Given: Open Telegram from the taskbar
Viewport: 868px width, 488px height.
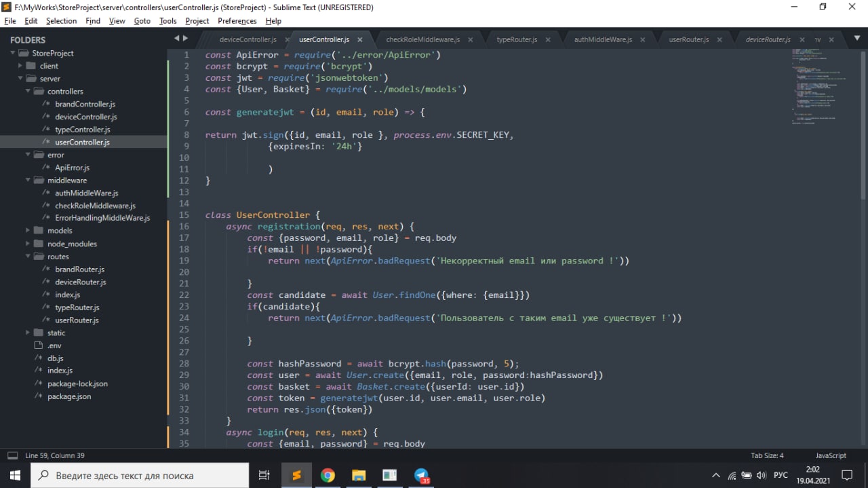Looking at the screenshot, I should point(422,475).
